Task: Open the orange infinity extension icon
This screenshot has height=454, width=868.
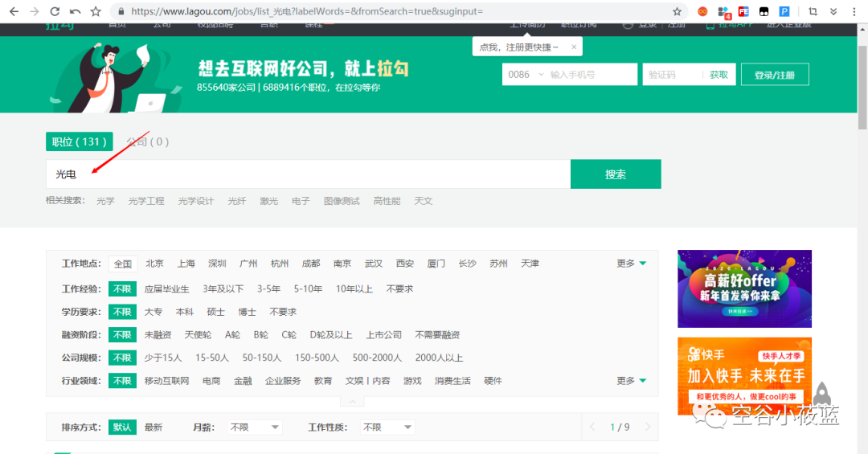Action: click(702, 11)
